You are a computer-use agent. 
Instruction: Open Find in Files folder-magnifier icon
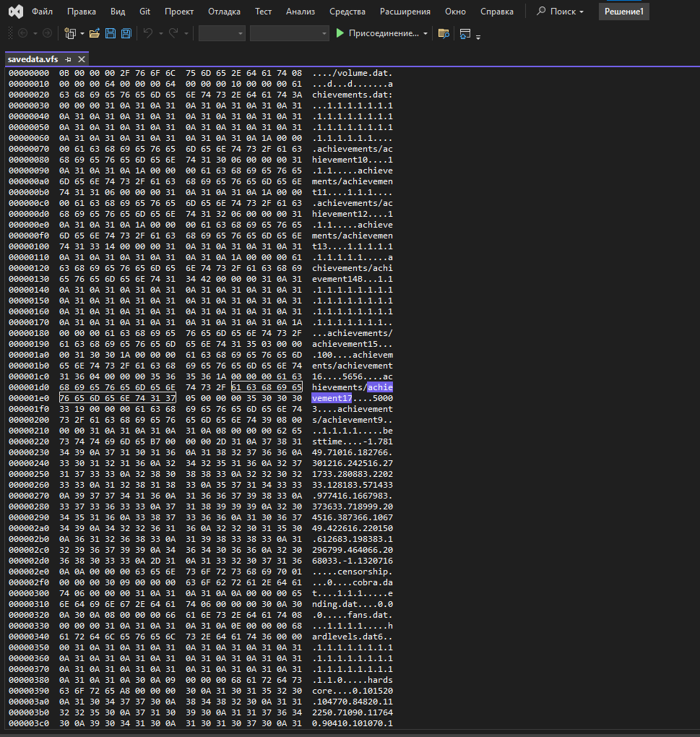444,33
